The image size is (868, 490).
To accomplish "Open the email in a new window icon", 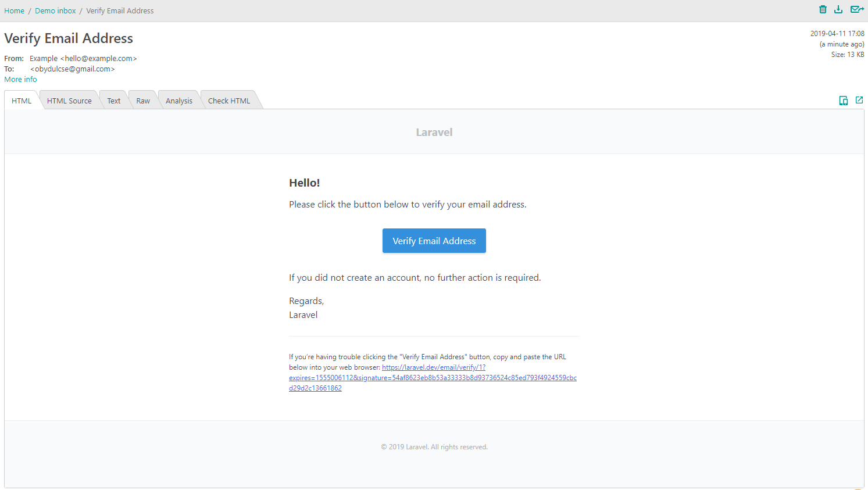I will click(x=859, y=100).
